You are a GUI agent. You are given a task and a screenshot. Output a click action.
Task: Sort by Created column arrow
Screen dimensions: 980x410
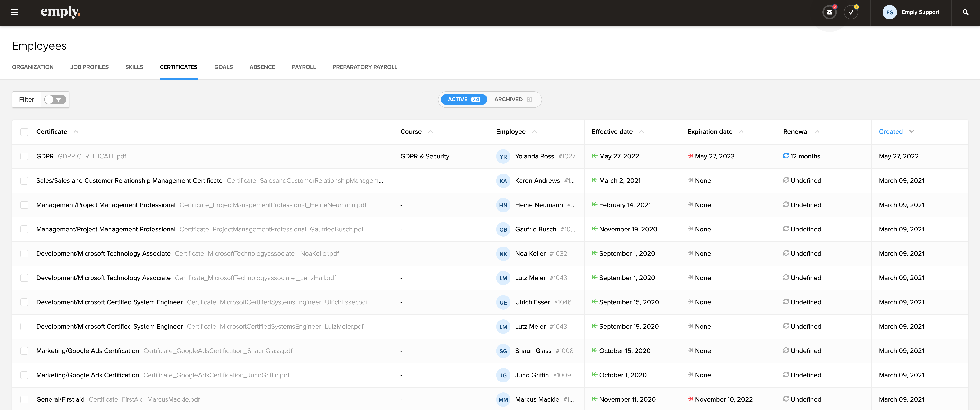point(911,132)
